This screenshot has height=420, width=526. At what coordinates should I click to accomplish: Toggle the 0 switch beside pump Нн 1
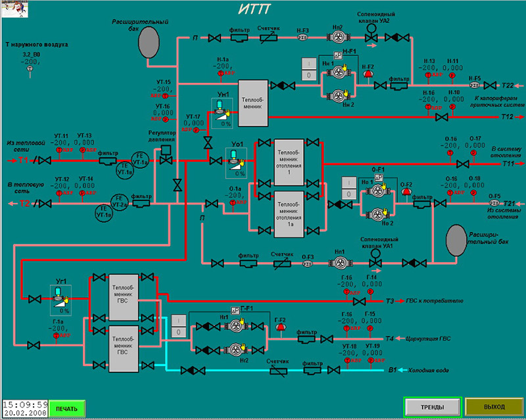coord(309,75)
